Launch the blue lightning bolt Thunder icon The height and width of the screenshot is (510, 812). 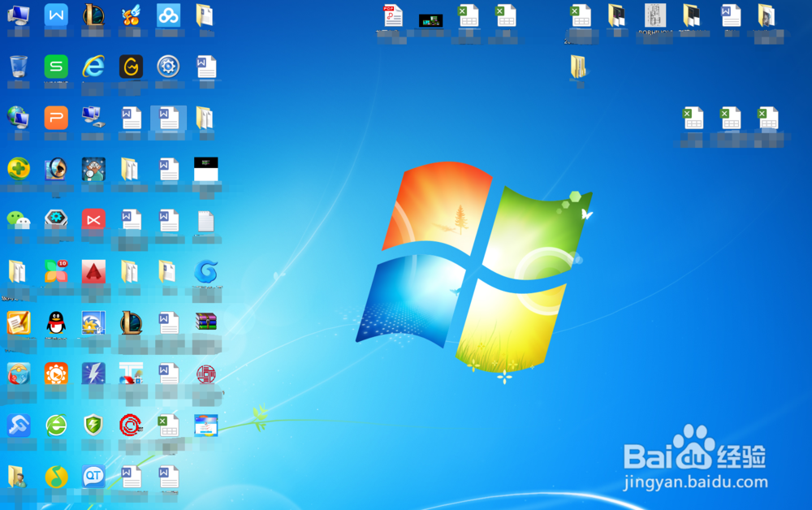(93, 374)
